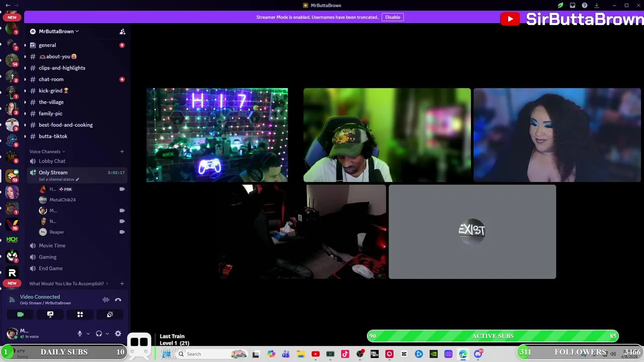
Task: Expand the chat-room channel arrow
Action: (25, 79)
